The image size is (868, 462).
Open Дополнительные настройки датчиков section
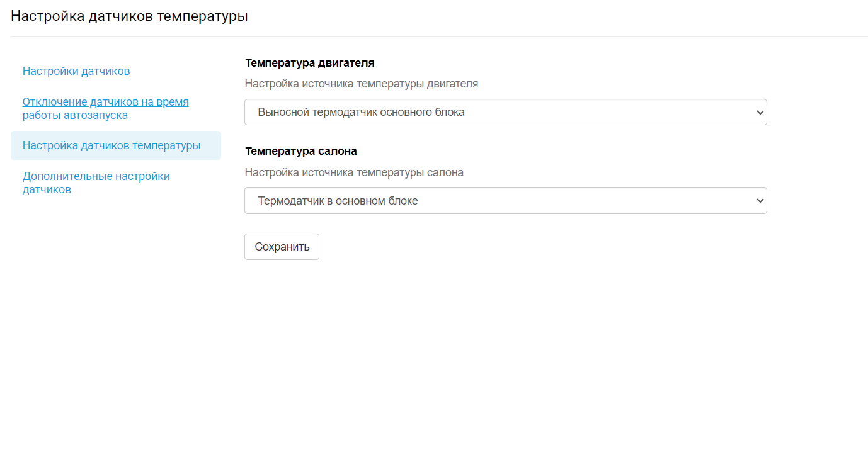click(96, 176)
